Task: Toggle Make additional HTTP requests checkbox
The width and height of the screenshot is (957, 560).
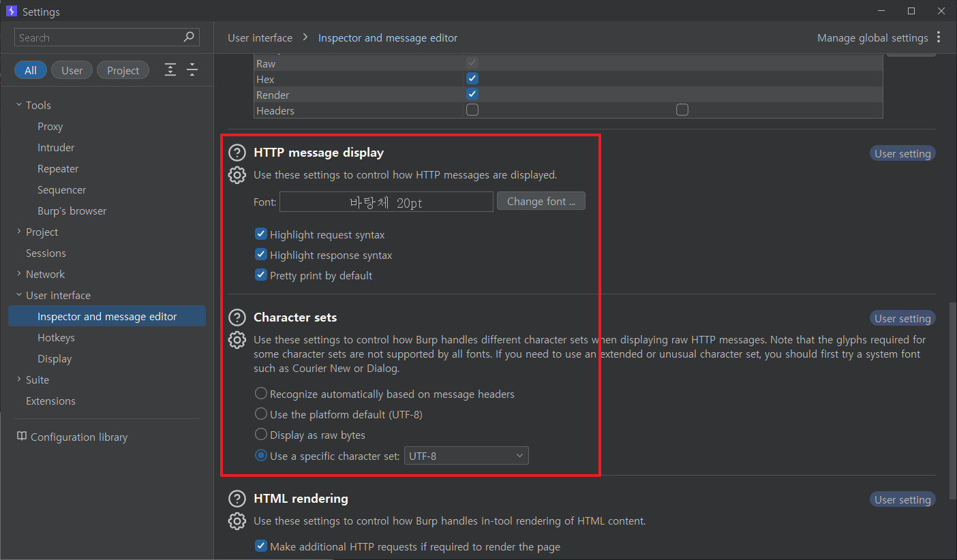Action: pyautogui.click(x=260, y=546)
